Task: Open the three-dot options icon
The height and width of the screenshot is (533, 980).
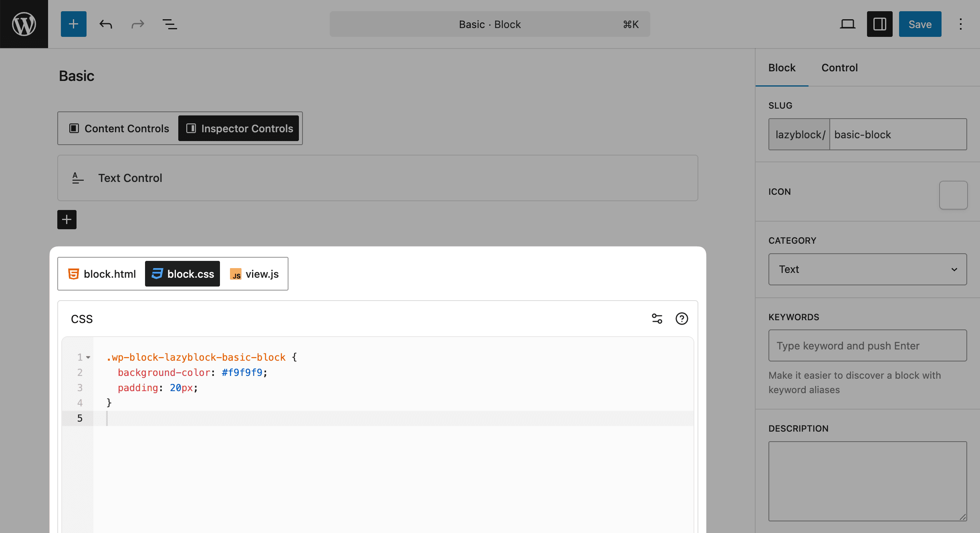Action: 960,24
